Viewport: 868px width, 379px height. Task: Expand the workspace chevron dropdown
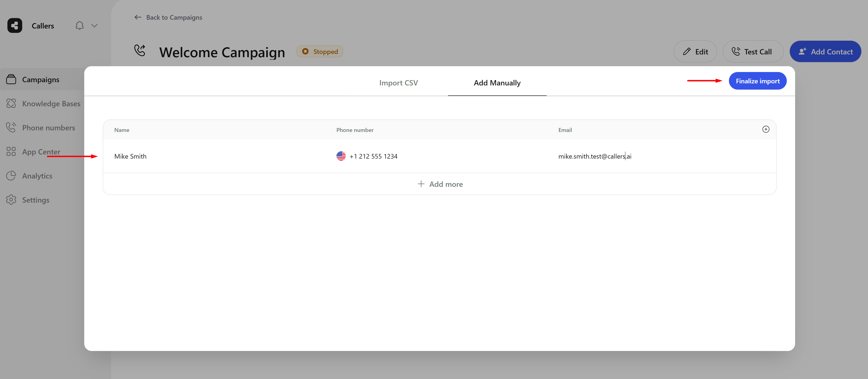point(94,26)
